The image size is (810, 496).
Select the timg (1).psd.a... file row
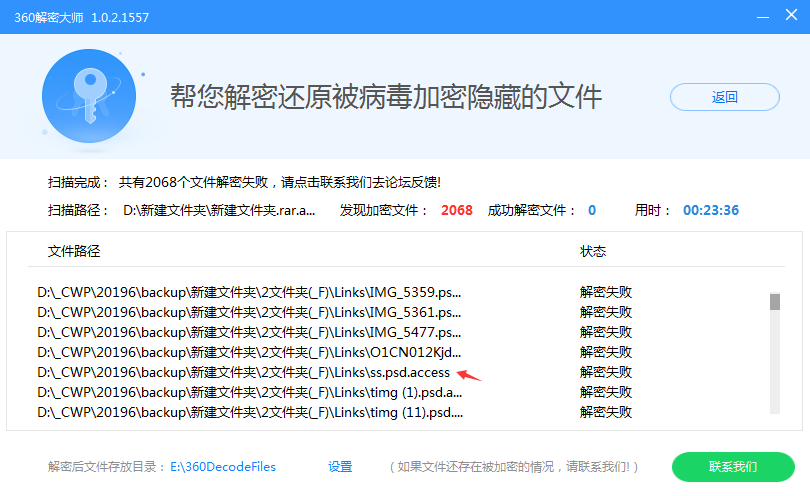coord(334,393)
